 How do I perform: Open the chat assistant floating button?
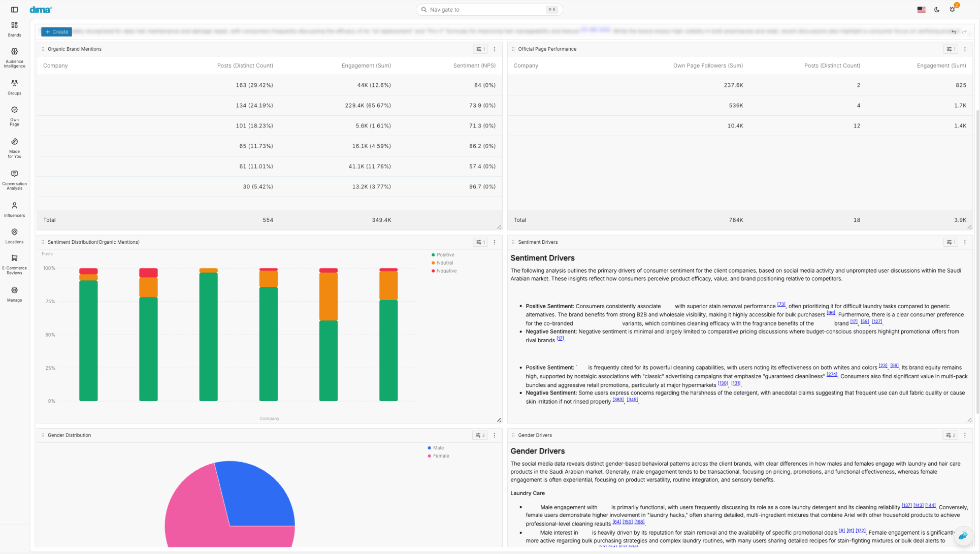click(x=963, y=535)
